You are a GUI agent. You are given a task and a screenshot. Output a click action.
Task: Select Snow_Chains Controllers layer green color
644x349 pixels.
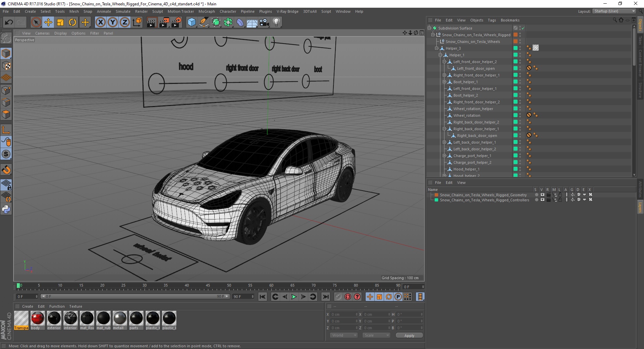[x=436, y=200]
